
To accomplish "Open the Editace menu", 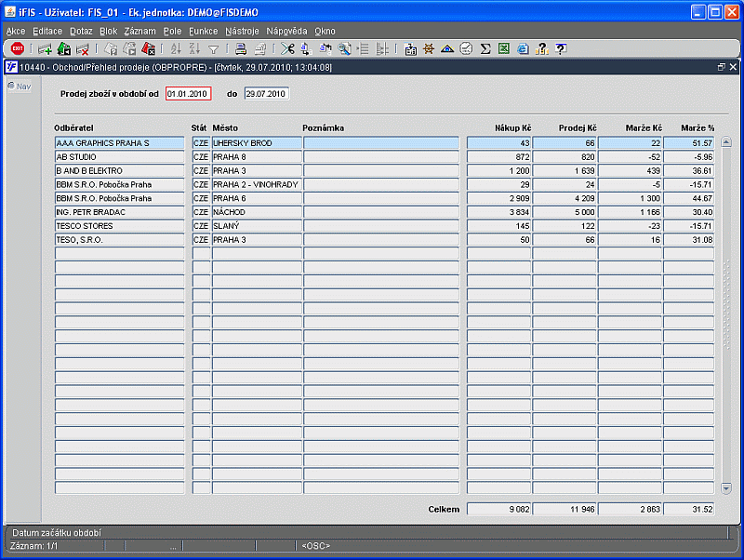I will click(x=47, y=31).
